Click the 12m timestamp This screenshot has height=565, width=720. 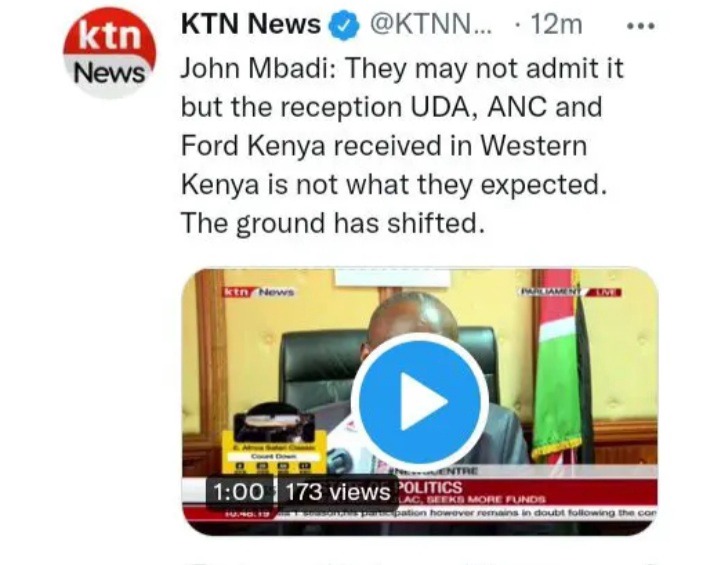(x=556, y=24)
